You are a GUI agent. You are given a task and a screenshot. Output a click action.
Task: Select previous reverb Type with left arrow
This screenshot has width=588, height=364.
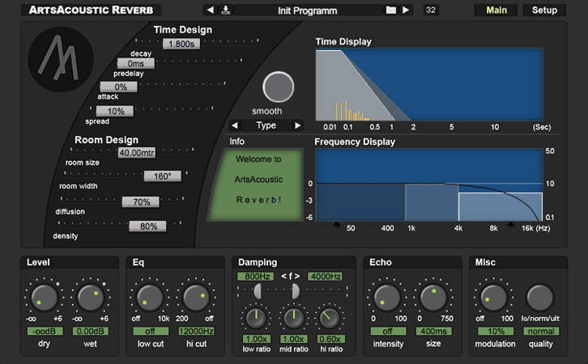(x=235, y=125)
